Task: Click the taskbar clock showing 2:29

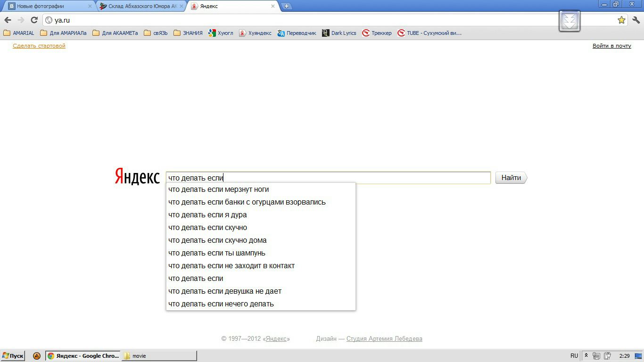Action: 625,356
